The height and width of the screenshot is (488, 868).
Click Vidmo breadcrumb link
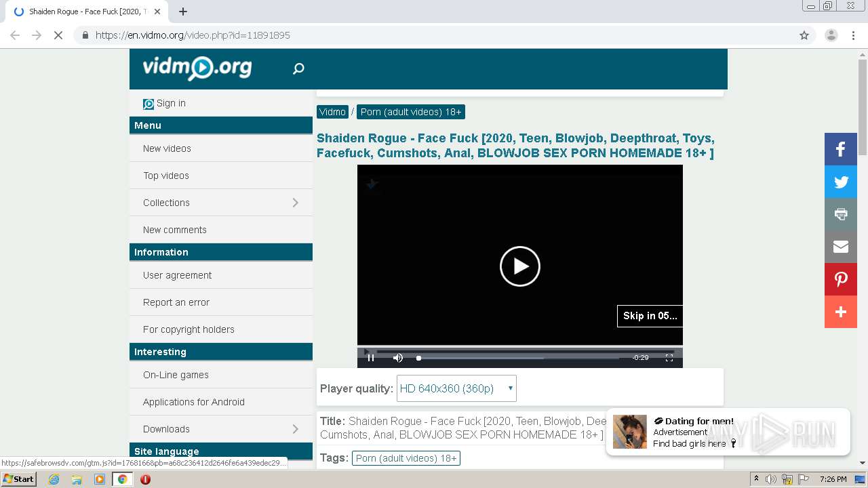332,112
